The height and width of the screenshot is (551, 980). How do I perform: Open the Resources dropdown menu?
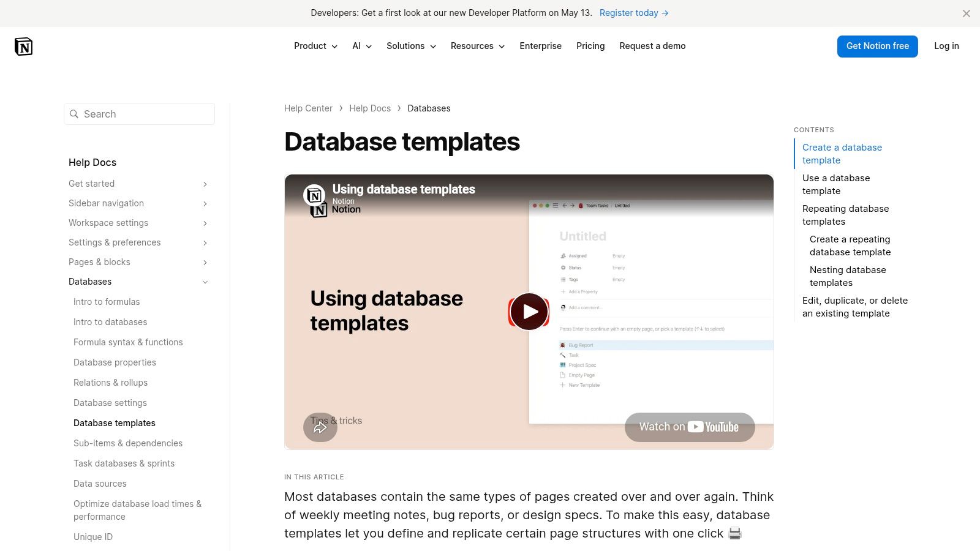pyautogui.click(x=478, y=46)
